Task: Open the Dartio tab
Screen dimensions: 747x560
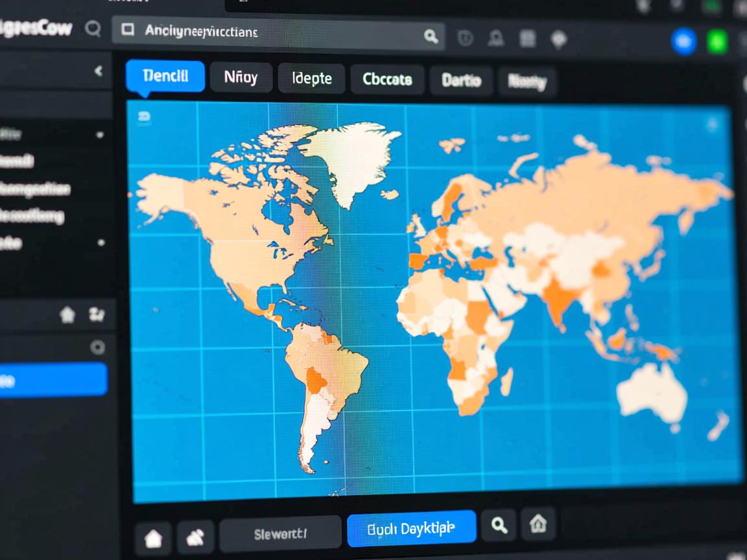Action: (x=461, y=81)
